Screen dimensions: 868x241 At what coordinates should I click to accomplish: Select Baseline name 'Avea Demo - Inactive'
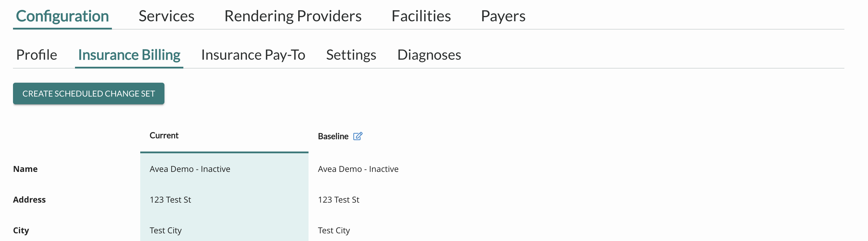(358, 169)
